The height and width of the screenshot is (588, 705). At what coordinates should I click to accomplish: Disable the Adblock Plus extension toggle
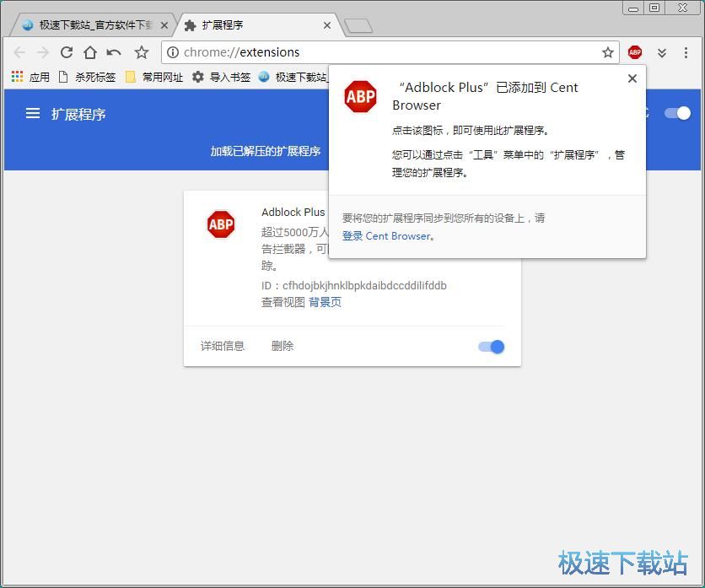tap(491, 347)
